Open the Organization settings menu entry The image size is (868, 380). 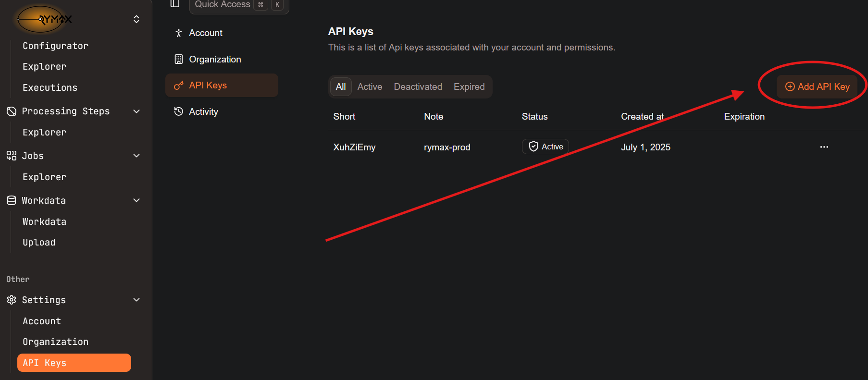[x=222, y=59]
